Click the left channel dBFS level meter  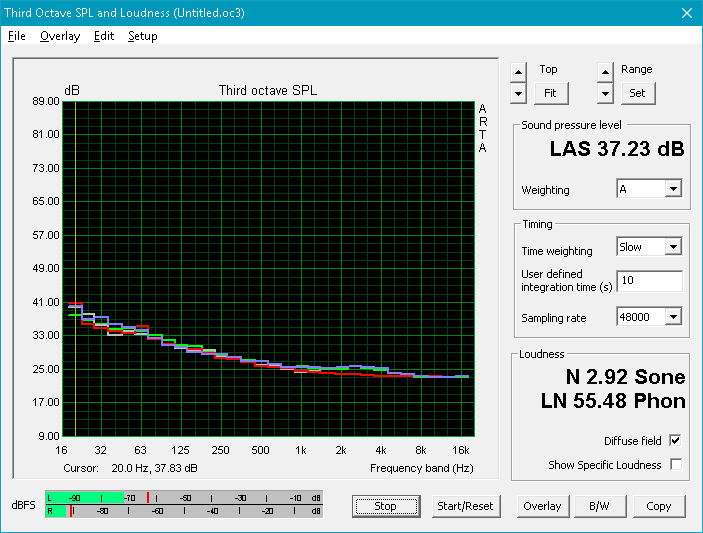[x=183, y=498]
